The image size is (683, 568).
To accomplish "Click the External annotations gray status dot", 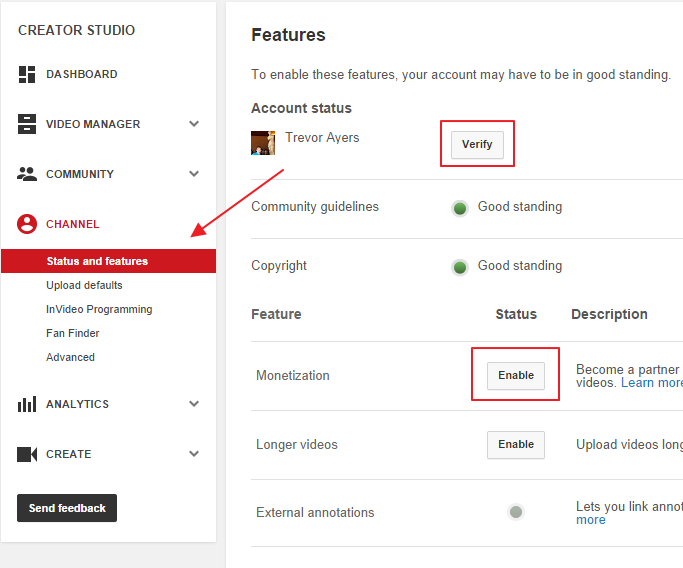I will [516, 512].
